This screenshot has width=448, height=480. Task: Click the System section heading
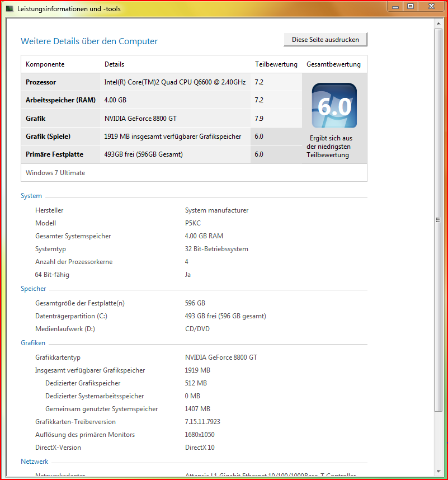tap(31, 196)
